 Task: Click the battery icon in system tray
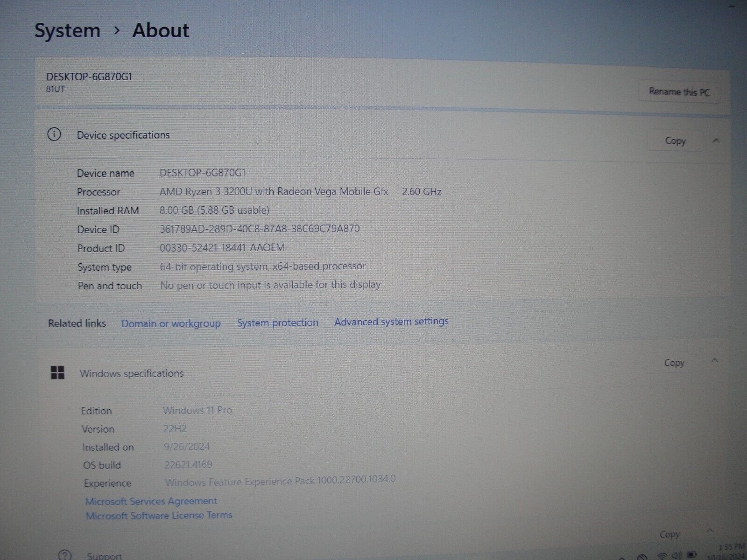coord(692,555)
